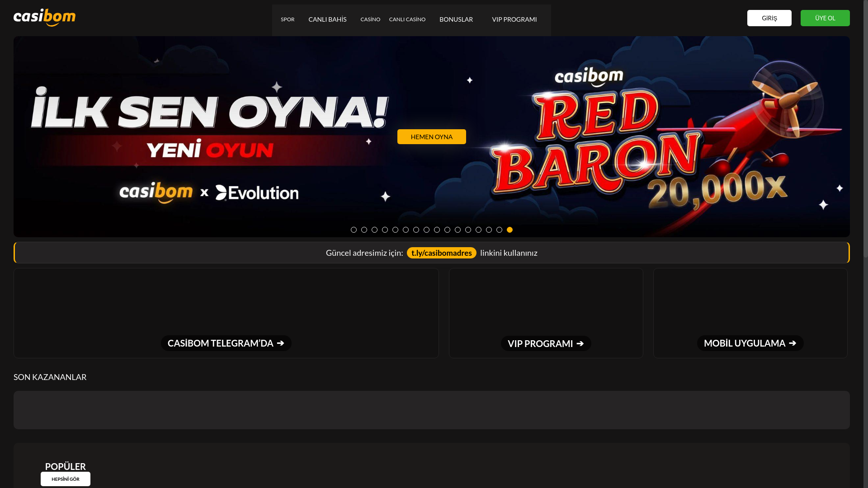
Task: Select the fourth carousel slide dot
Action: [385, 230]
